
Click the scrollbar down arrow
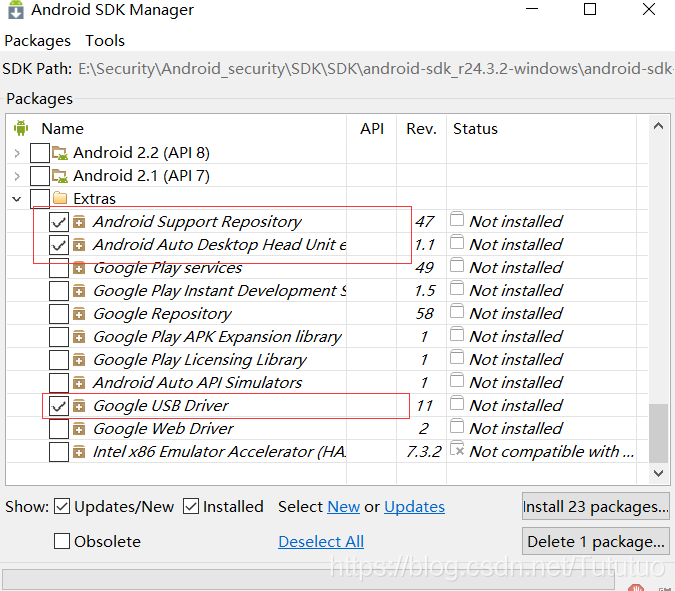658,473
